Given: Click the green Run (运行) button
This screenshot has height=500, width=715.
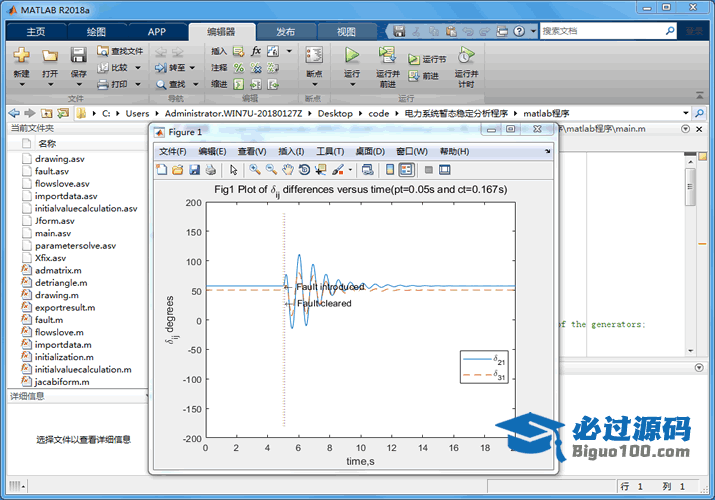Looking at the screenshot, I should coord(352,56).
